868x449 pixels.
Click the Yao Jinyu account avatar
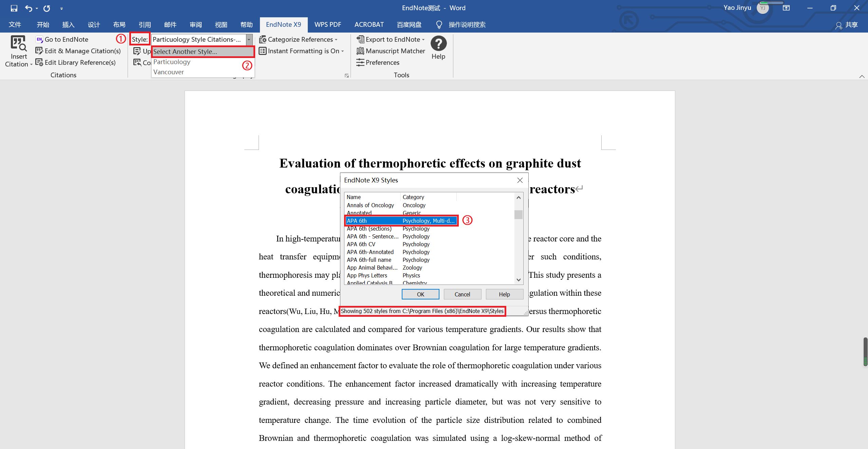762,8
